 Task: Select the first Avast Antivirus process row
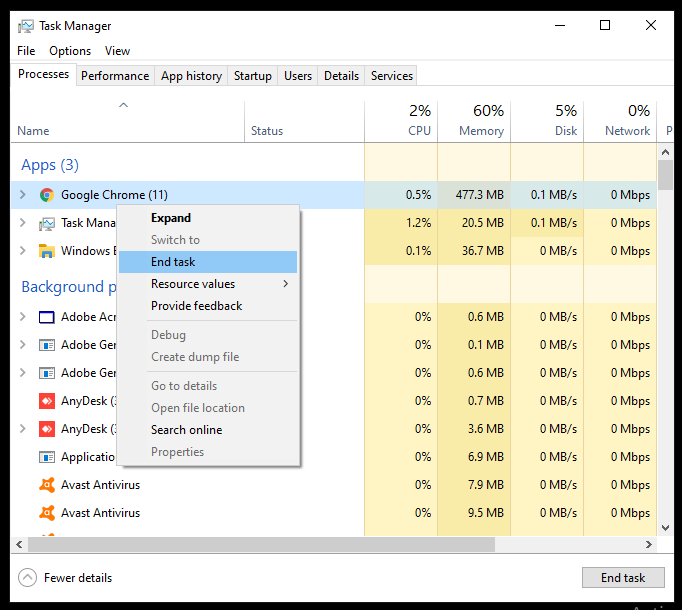coord(334,485)
